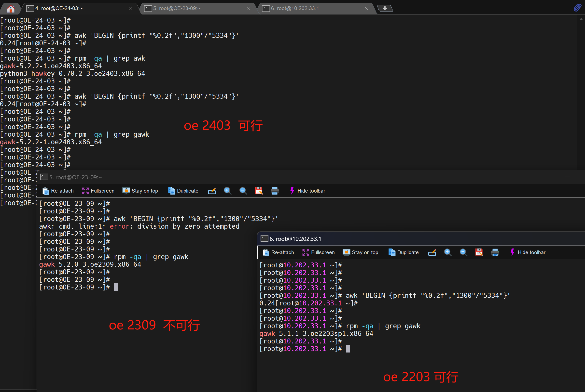Click print icon in OE-23-09 toolbar
This screenshot has height=392, width=585.
coord(275,191)
